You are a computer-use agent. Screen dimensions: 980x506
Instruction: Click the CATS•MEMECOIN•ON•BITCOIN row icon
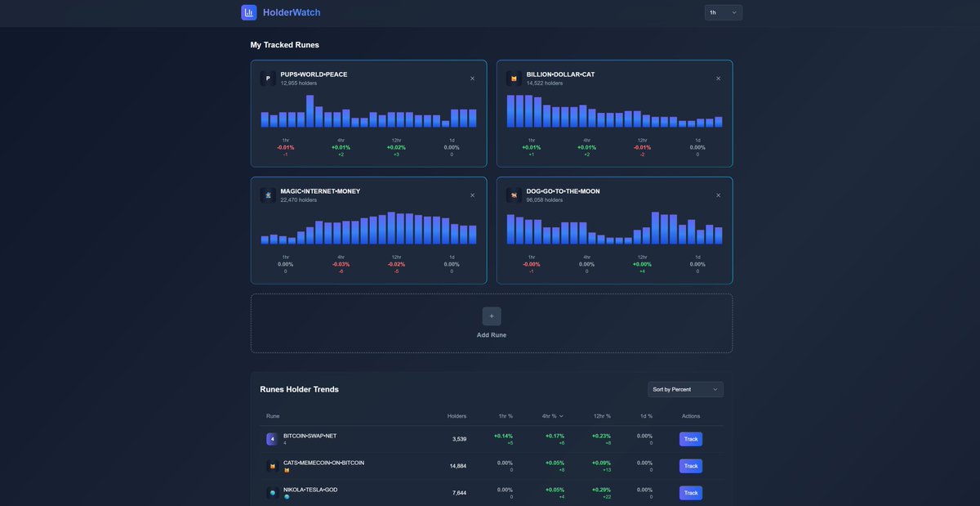tap(272, 466)
